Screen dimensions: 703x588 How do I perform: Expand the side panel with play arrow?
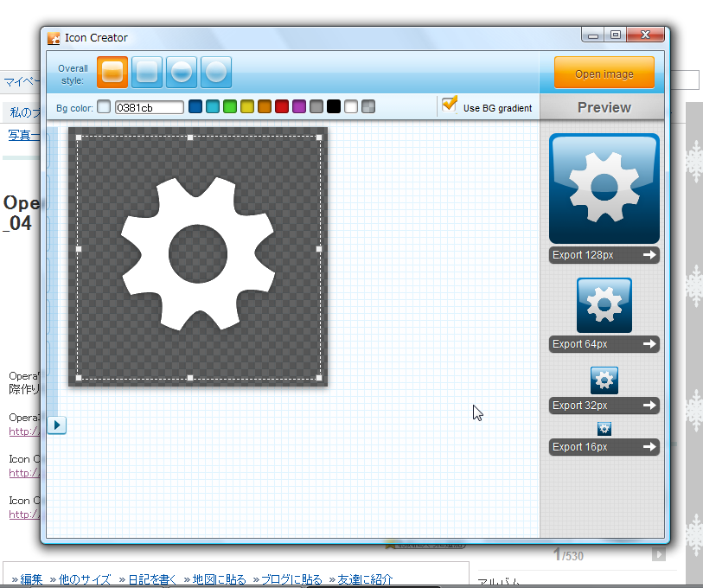[x=57, y=425]
